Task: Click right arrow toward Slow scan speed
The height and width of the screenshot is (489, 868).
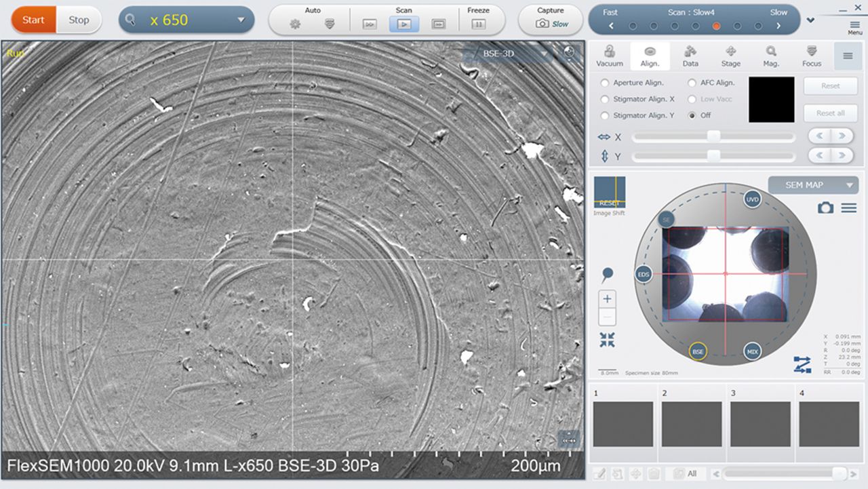Action: (778, 26)
